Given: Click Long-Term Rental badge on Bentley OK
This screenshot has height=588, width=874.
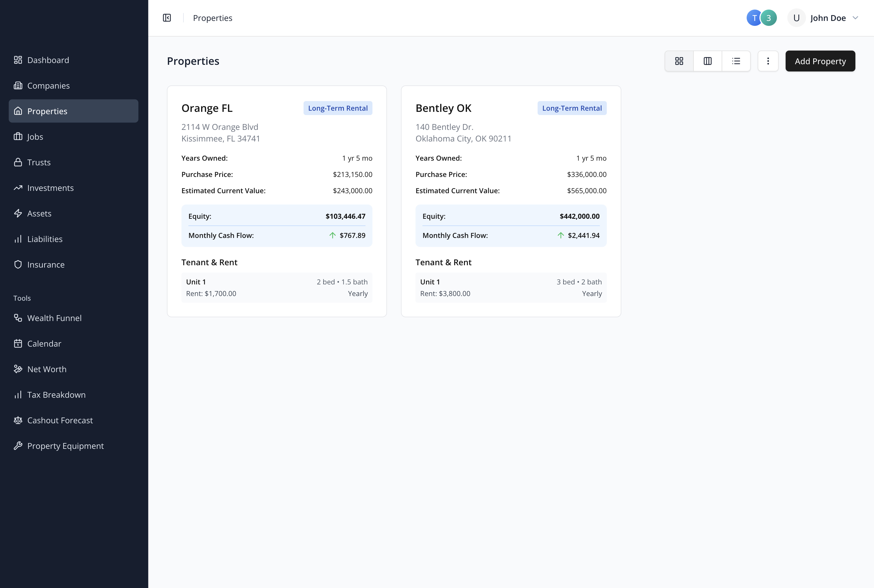Looking at the screenshot, I should pos(572,108).
